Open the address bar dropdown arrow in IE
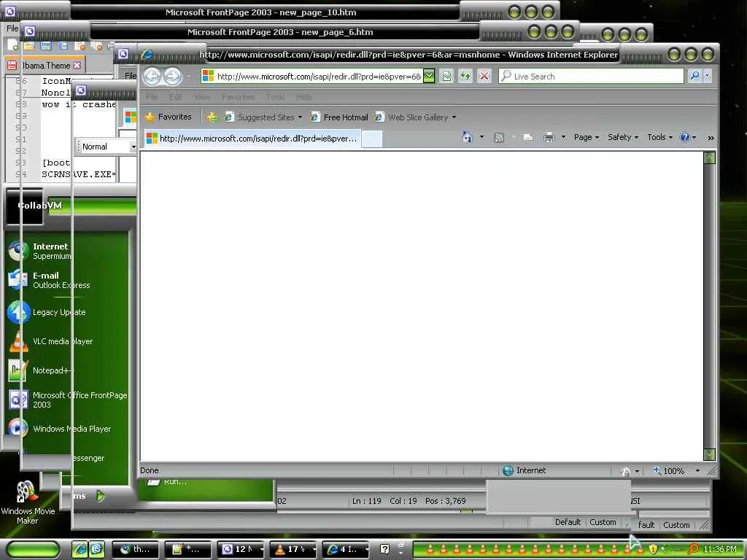Viewport: 747px width, 560px height. click(429, 76)
